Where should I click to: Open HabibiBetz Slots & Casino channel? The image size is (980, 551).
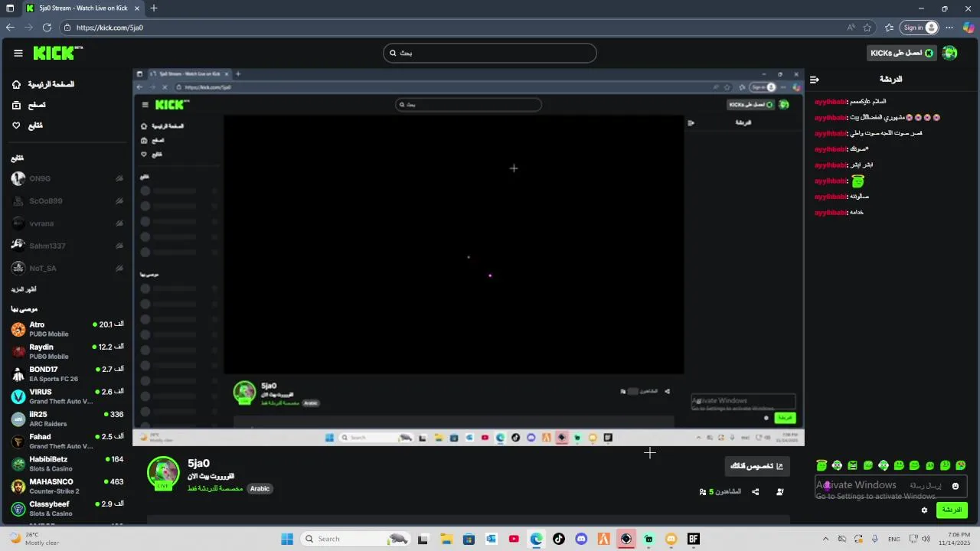click(67, 464)
